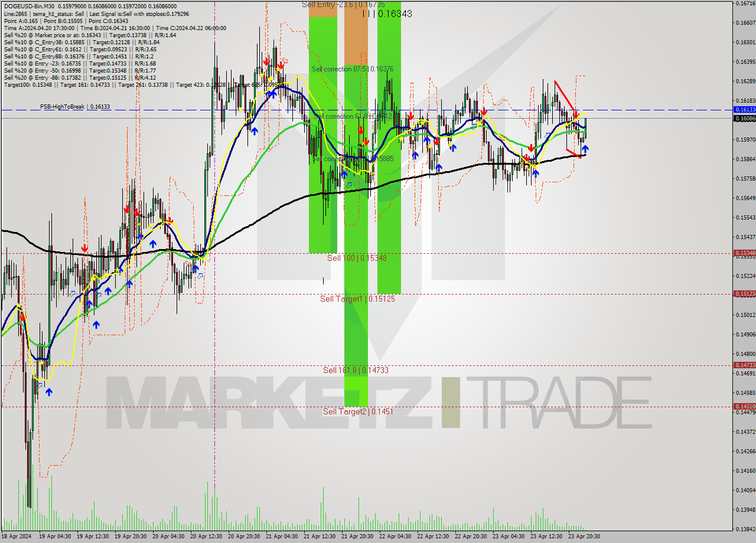This screenshot has width=756, height=543.
Task: Select the 0.14372 price scale value
Action: coord(745,432)
